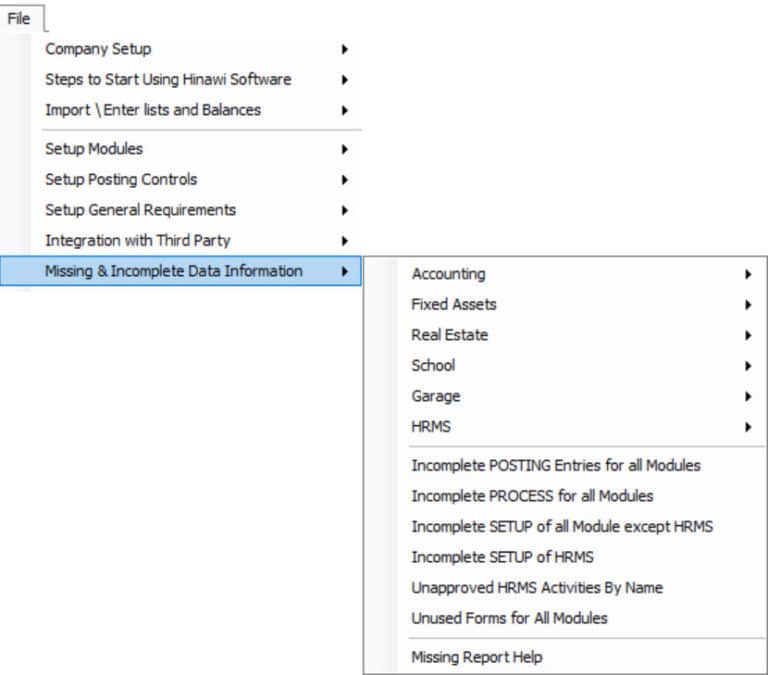Expand the School submenu arrow

[x=748, y=366]
